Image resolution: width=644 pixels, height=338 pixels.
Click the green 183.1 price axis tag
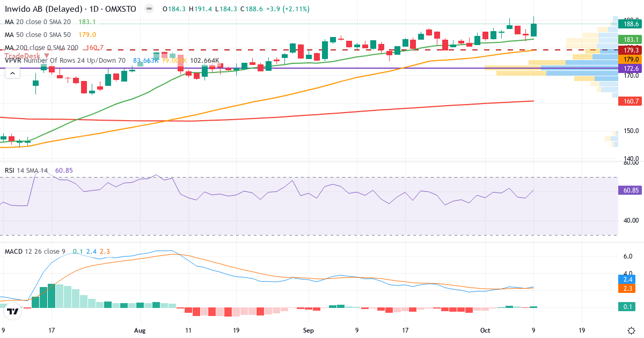pyautogui.click(x=630, y=40)
